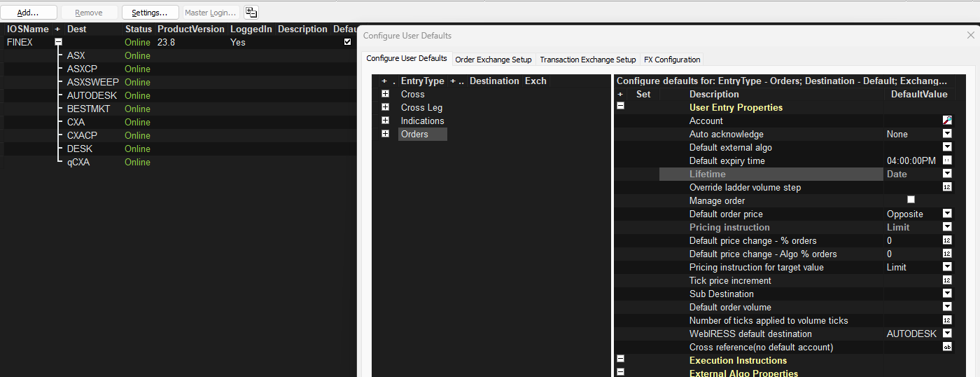Collapse the User Entry Properties section

click(620, 107)
